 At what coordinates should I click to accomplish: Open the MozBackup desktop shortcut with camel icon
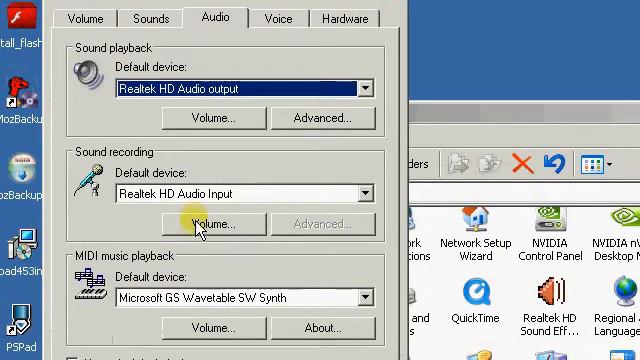coord(20,100)
